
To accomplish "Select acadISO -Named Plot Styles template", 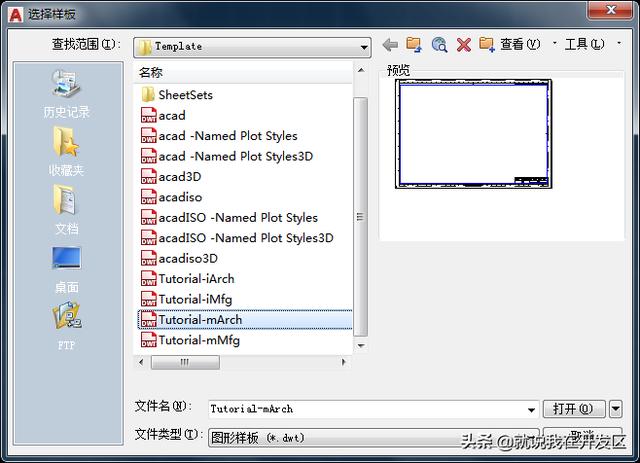I will [x=238, y=218].
